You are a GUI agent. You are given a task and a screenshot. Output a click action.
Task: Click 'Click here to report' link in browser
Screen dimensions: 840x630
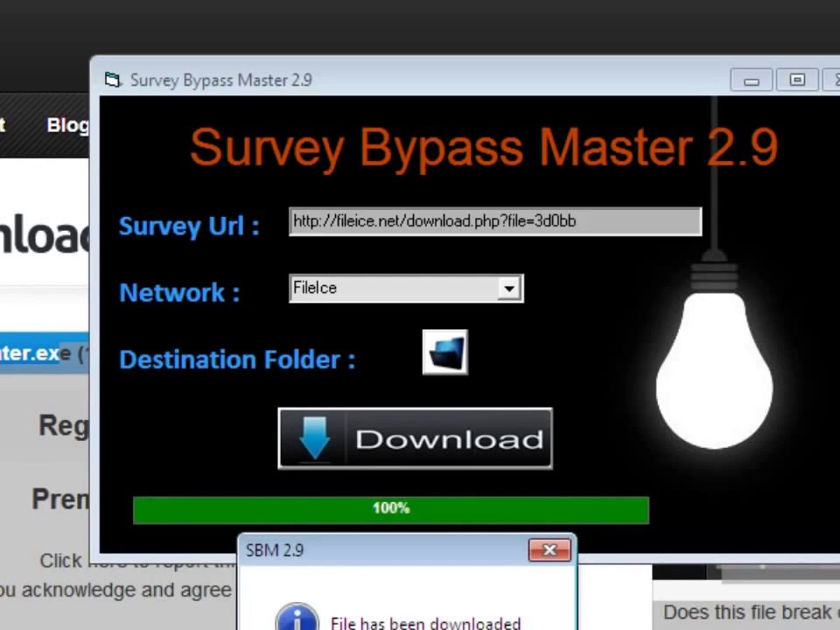coord(136,561)
